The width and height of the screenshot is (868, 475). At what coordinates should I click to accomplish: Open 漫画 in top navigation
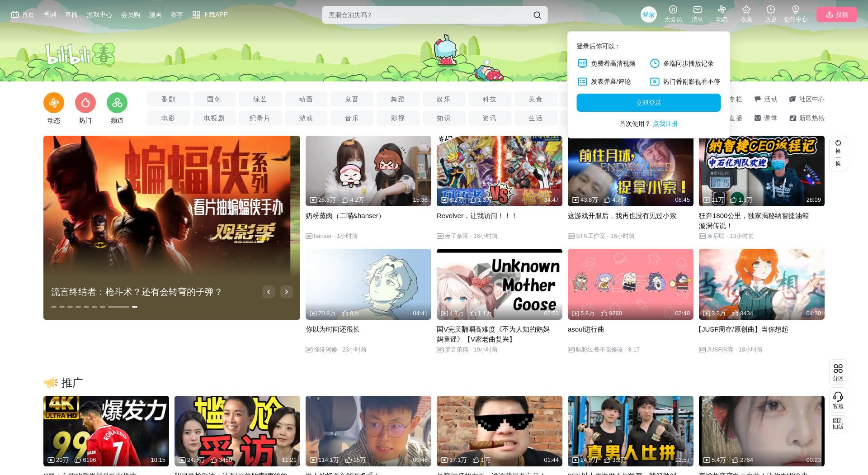156,14
